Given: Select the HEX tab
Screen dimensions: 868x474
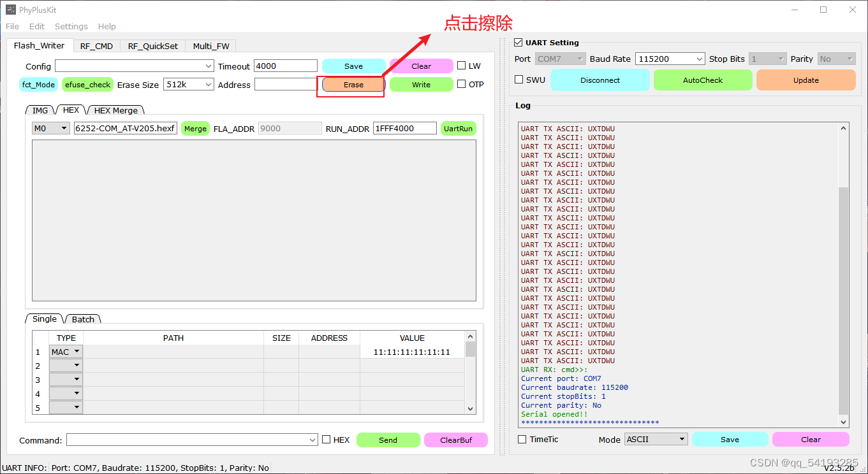Looking at the screenshot, I should pos(71,110).
